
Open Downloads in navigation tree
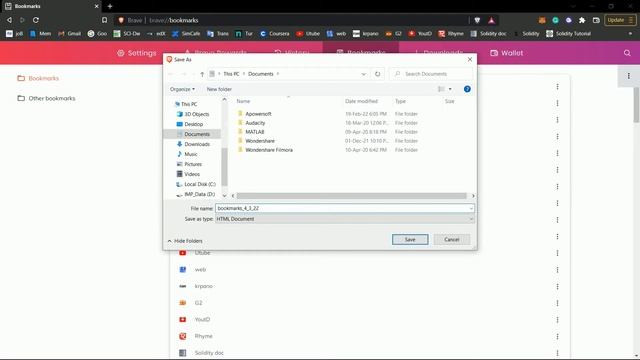point(197,144)
